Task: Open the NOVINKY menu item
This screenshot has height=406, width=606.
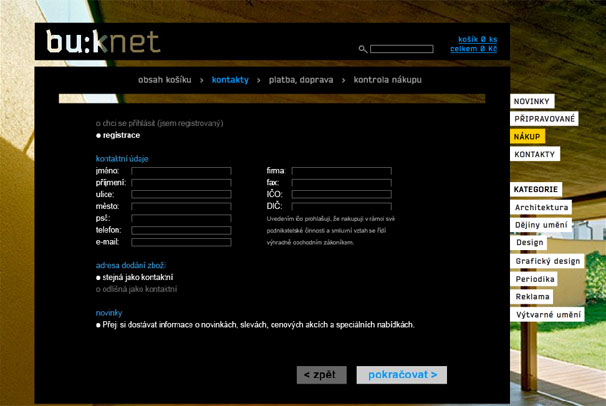Action: (x=532, y=101)
